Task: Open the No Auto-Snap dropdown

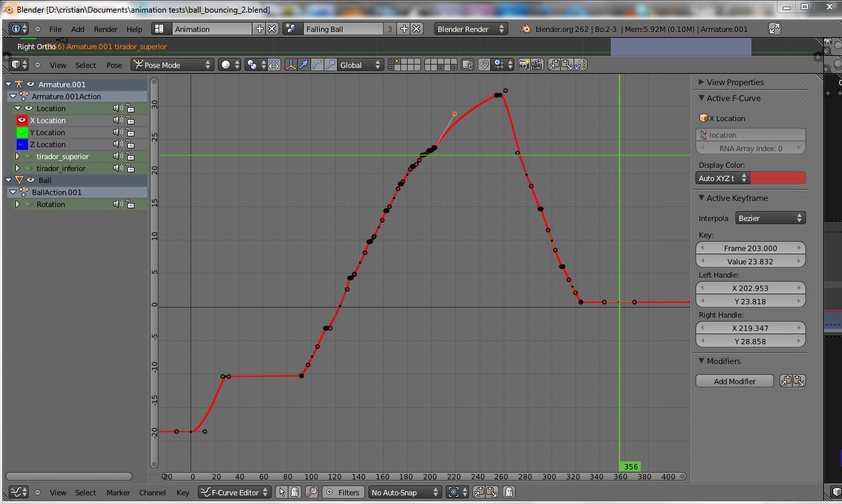Action: [x=405, y=492]
